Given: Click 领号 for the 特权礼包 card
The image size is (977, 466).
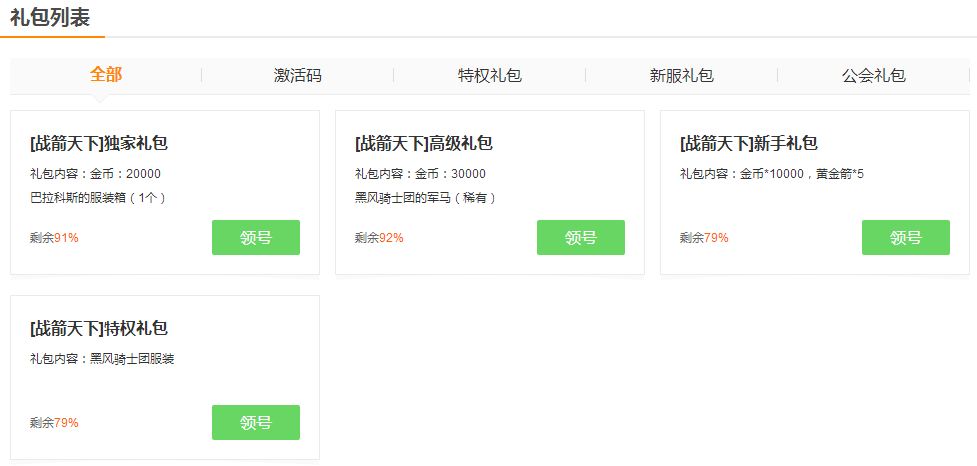Looking at the screenshot, I should [255, 422].
